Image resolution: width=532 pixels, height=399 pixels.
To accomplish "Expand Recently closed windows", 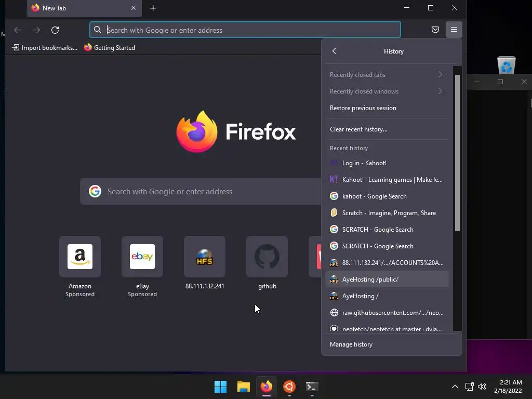I will [x=387, y=91].
